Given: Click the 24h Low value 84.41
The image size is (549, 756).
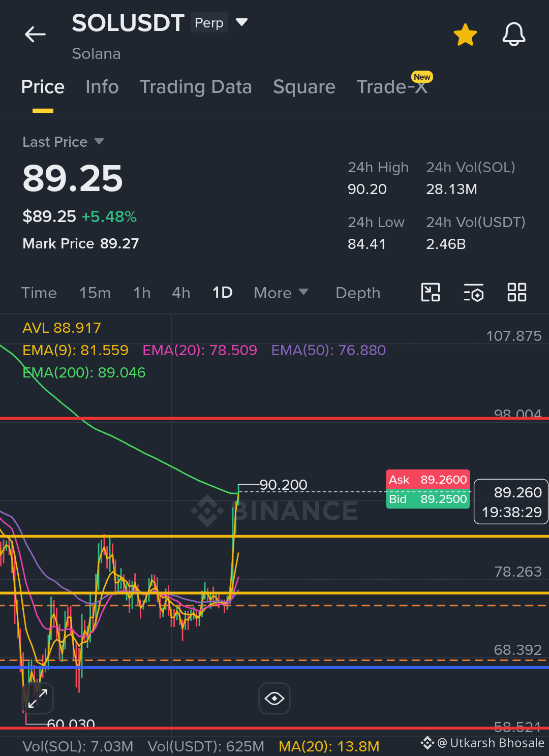Looking at the screenshot, I should pyautogui.click(x=367, y=244).
